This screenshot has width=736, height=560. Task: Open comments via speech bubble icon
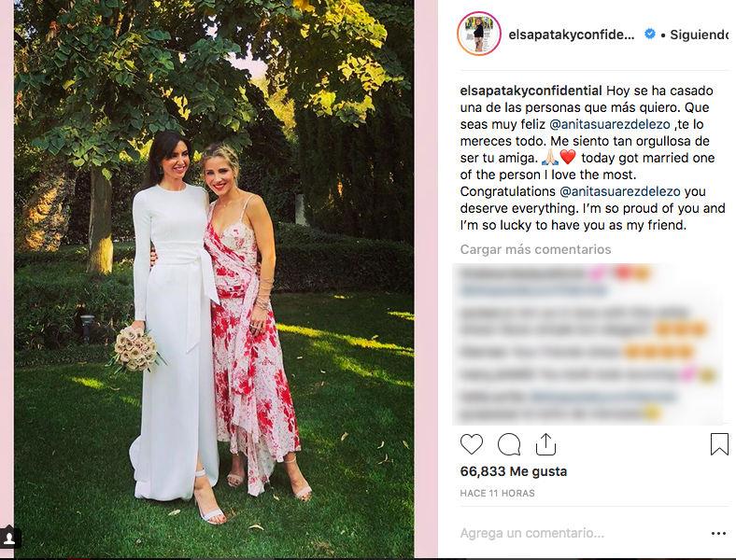click(509, 444)
